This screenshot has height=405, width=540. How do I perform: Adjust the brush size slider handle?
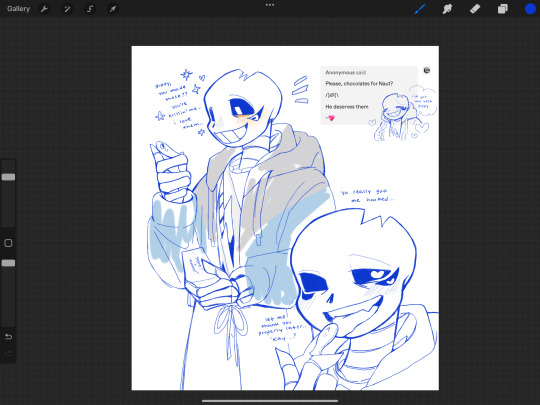tap(8, 177)
